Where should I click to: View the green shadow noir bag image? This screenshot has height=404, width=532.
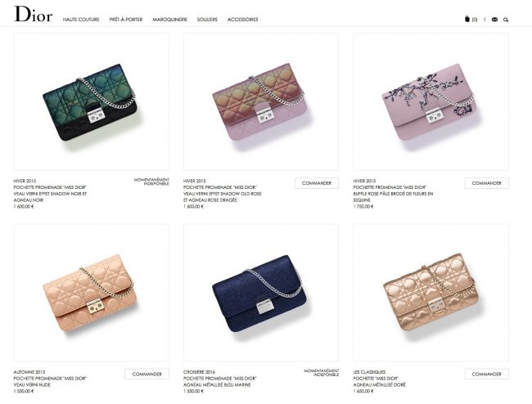coord(92,101)
